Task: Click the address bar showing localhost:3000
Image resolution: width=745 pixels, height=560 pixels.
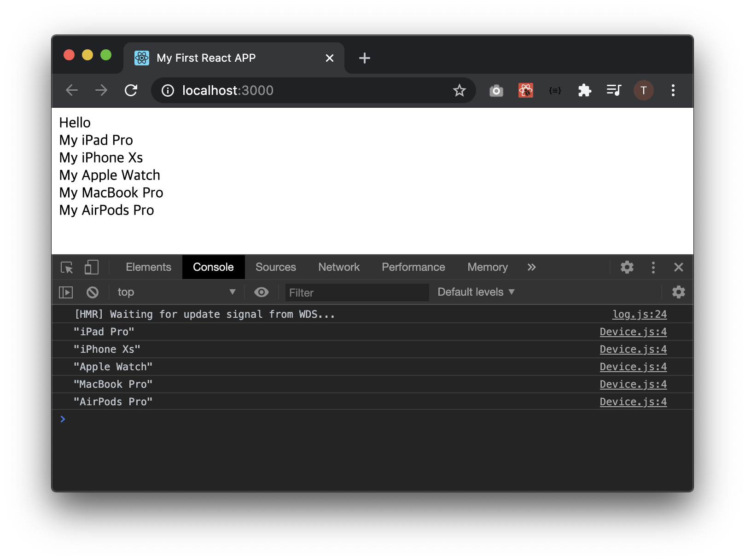Action: pos(313,90)
